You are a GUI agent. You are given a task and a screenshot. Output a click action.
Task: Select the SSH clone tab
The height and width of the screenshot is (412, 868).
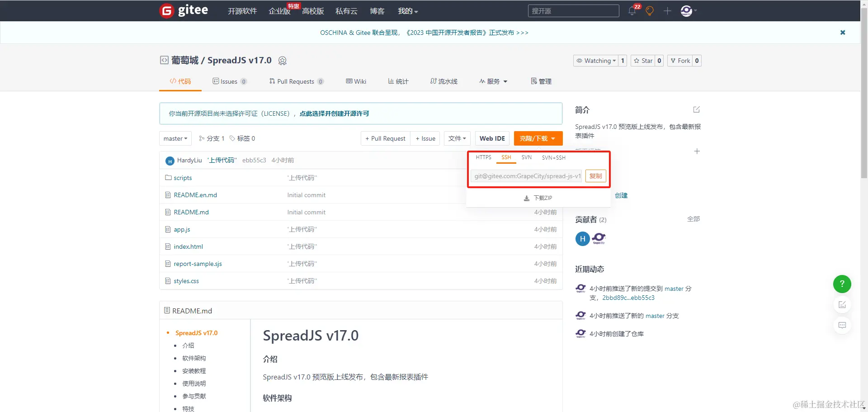click(506, 157)
